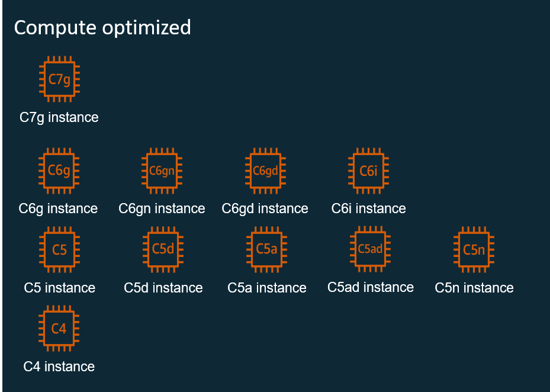Click the "C6i instance" label
The image size is (550, 392).
pos(368,208)
